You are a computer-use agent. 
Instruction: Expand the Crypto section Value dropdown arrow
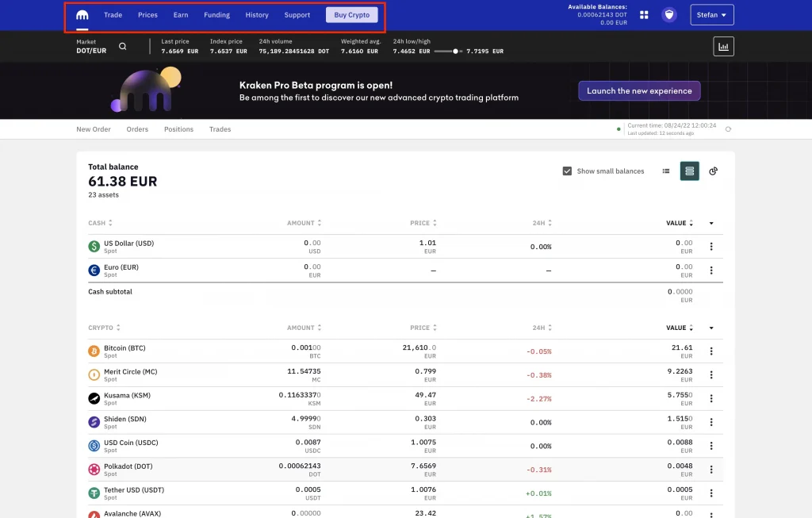coord(711,328)
